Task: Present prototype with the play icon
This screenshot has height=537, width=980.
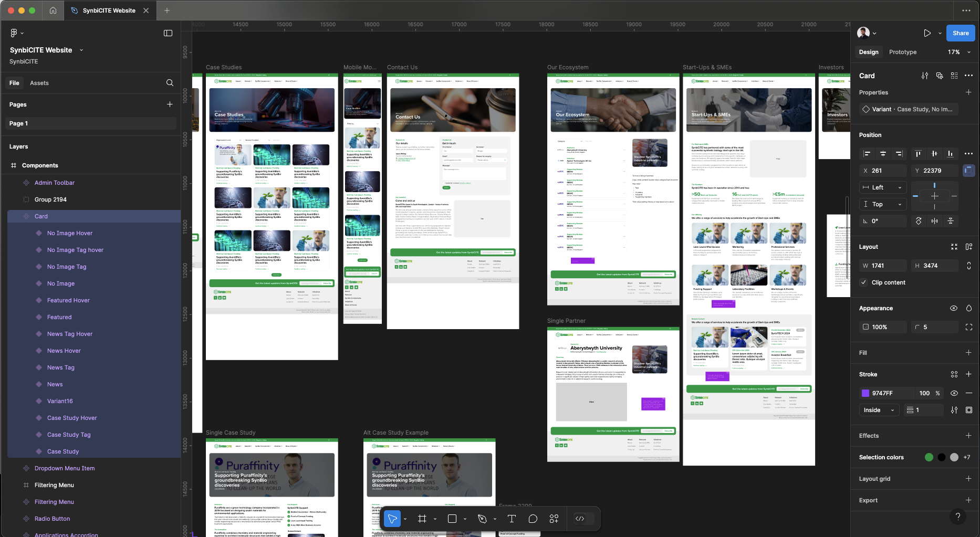Action: coord(927,33)
